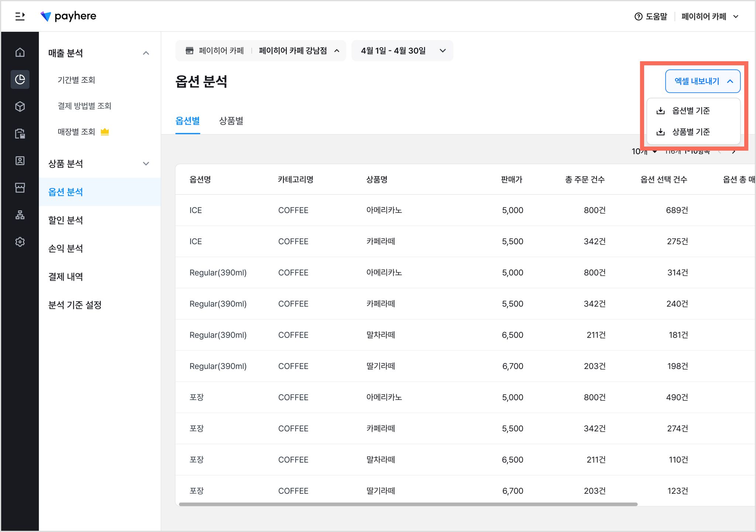This screenshot has width=756, height=532.
Task: Select 옵션 분석 in the side menu
Action: tap(100, 192)
